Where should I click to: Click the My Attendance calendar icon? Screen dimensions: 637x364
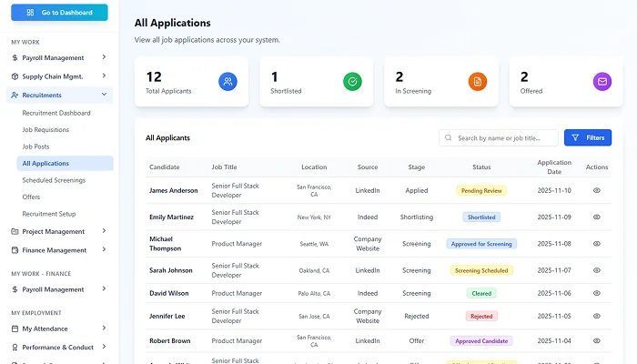15,329
